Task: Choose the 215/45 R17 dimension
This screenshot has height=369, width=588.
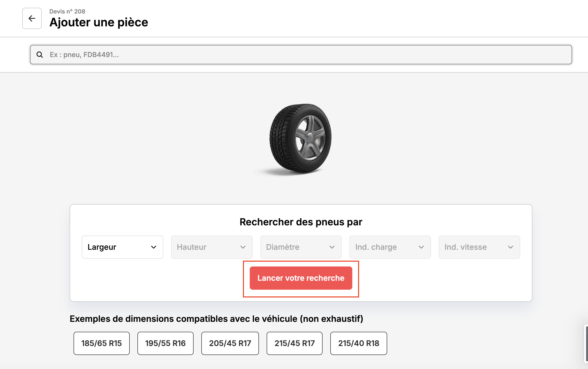Action: tap(294, 343)
